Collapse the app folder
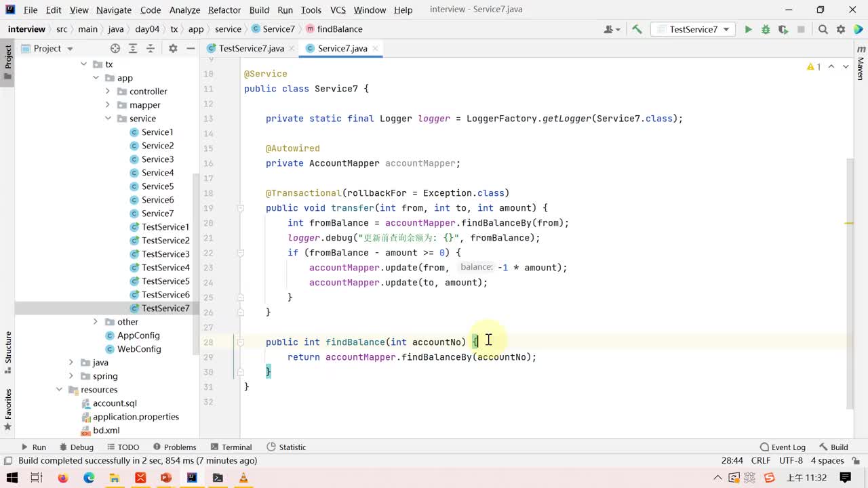The image size is (868, 488). coord(96,78)
